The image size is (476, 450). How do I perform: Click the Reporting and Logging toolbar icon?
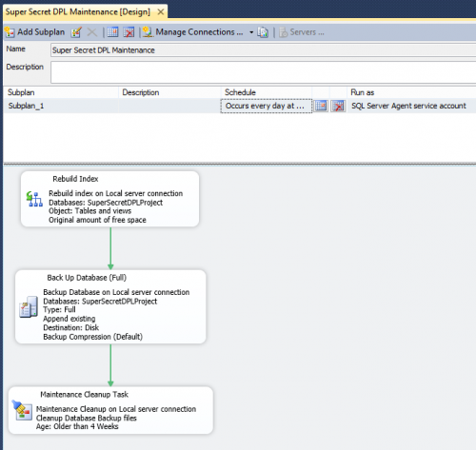point(263,32)
